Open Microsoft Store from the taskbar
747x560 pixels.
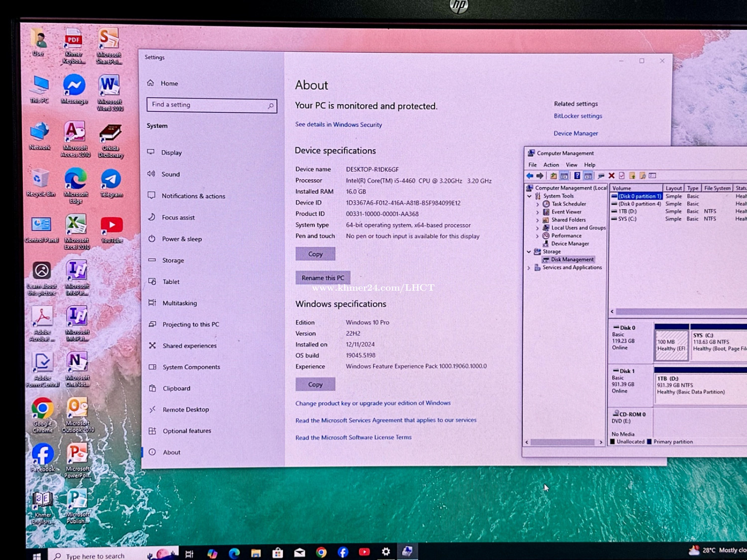pyautogui.click(x=278, y=553)
